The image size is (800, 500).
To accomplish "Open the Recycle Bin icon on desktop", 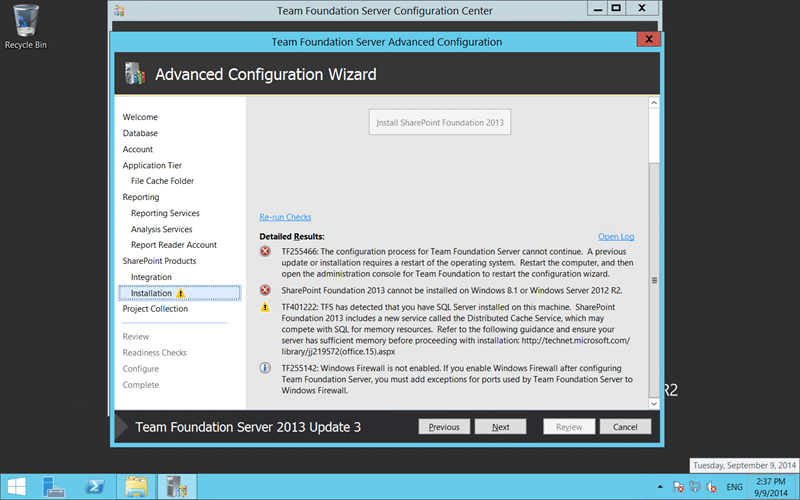I will pyautogui.click(x=26, y=27).
